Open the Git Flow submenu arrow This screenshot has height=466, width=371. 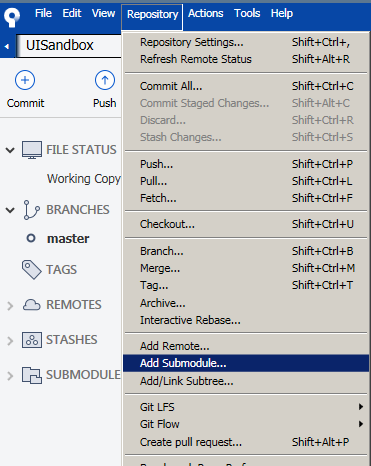tap(361, 424)
